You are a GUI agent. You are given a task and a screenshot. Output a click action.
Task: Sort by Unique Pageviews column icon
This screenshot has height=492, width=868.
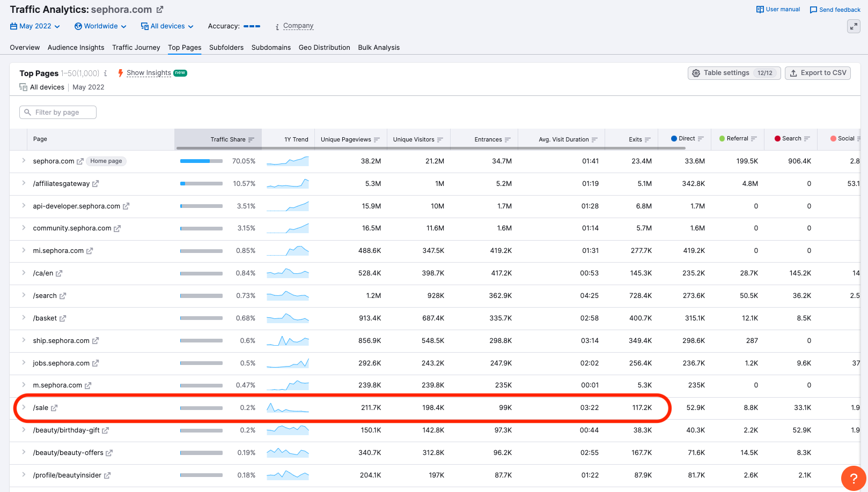[x=377, y=140]
